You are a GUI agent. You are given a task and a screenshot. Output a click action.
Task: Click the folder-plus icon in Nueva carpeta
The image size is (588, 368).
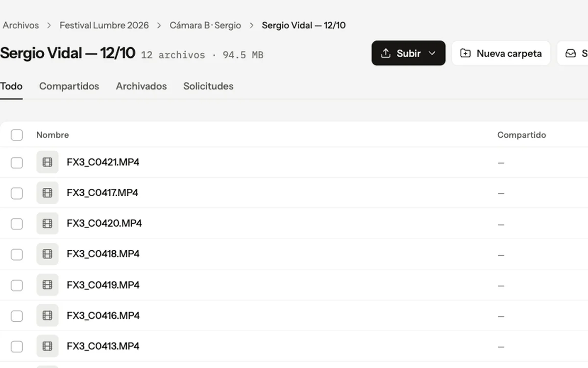click(465, 53)
